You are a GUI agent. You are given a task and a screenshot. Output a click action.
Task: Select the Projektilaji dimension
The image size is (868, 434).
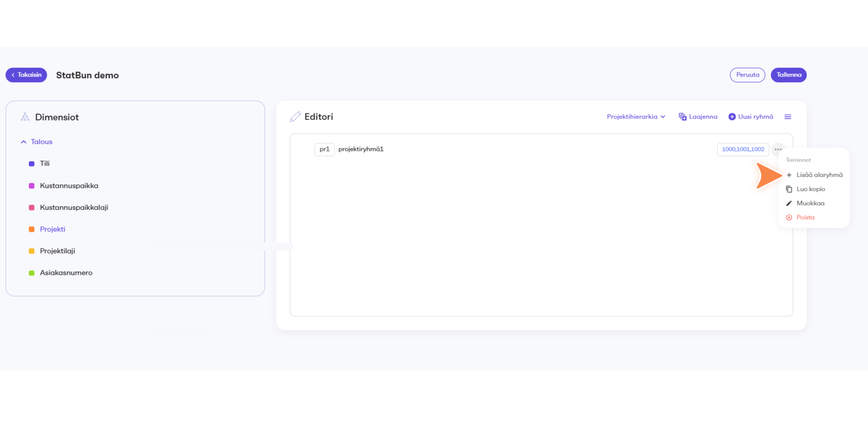pos(58,251)
